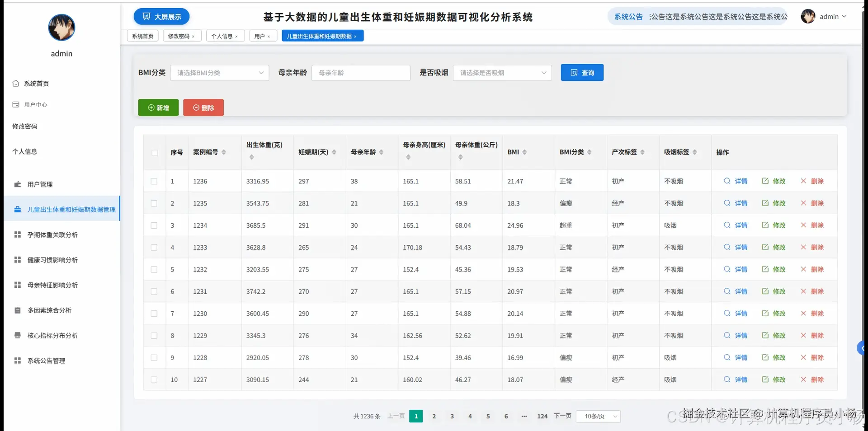Close the 儿童出生体重和妊娠期数据 tab

(355, 37)
